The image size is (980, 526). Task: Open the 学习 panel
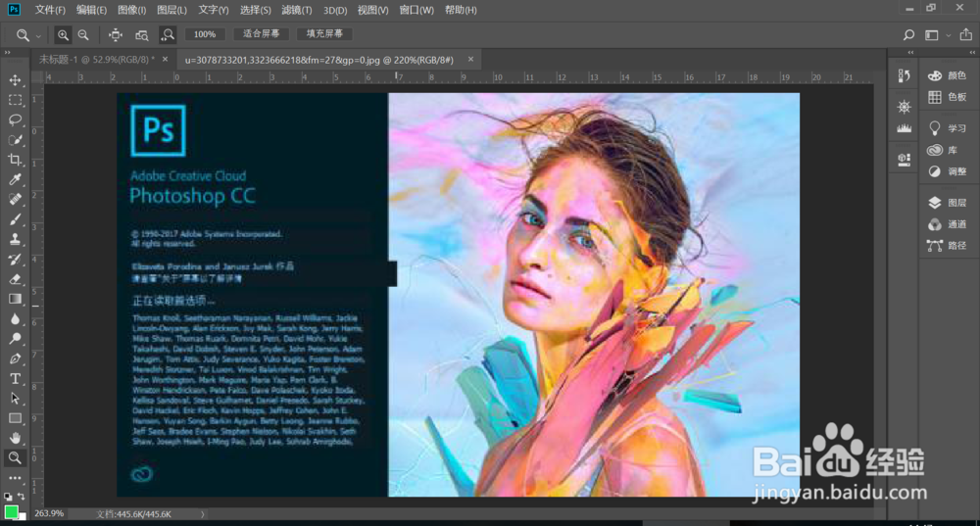947,128
